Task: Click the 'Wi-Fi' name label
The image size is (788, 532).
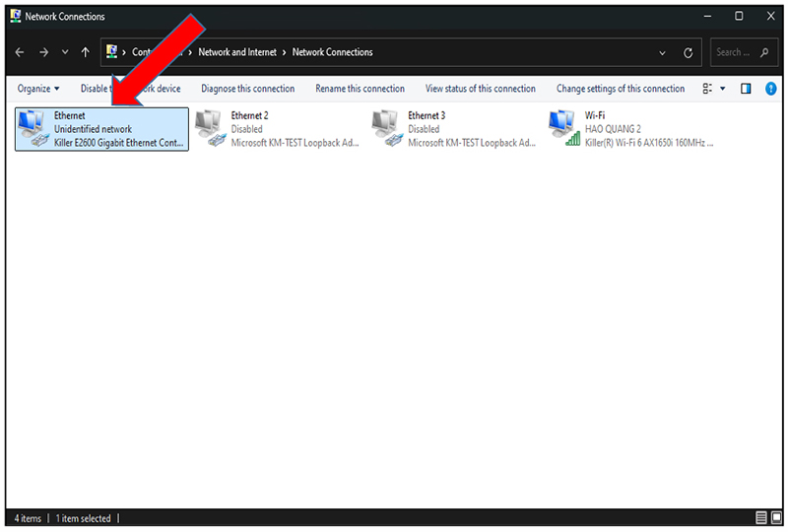Action: (595, 115)
